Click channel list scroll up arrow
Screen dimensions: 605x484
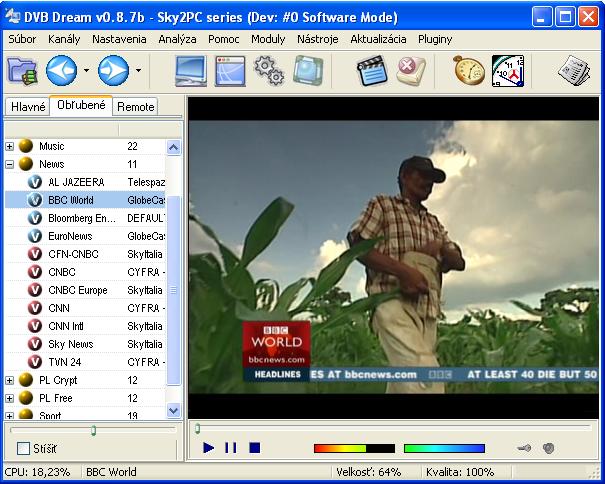click(x=174, y=147)
